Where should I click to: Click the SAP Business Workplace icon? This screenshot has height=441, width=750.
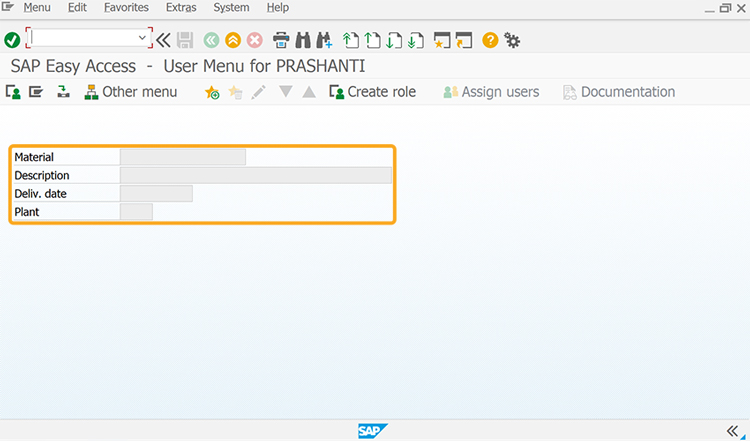pos(63,91)
